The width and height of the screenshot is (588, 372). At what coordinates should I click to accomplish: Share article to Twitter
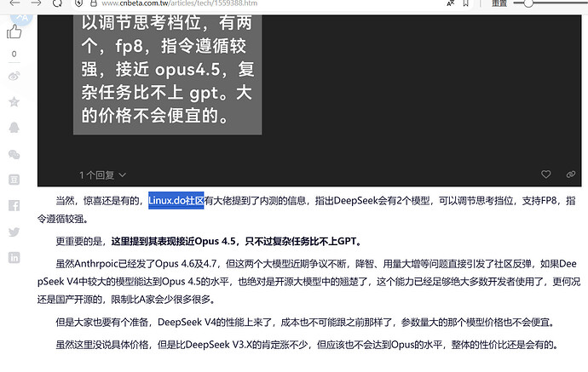[x=14, y=232]
